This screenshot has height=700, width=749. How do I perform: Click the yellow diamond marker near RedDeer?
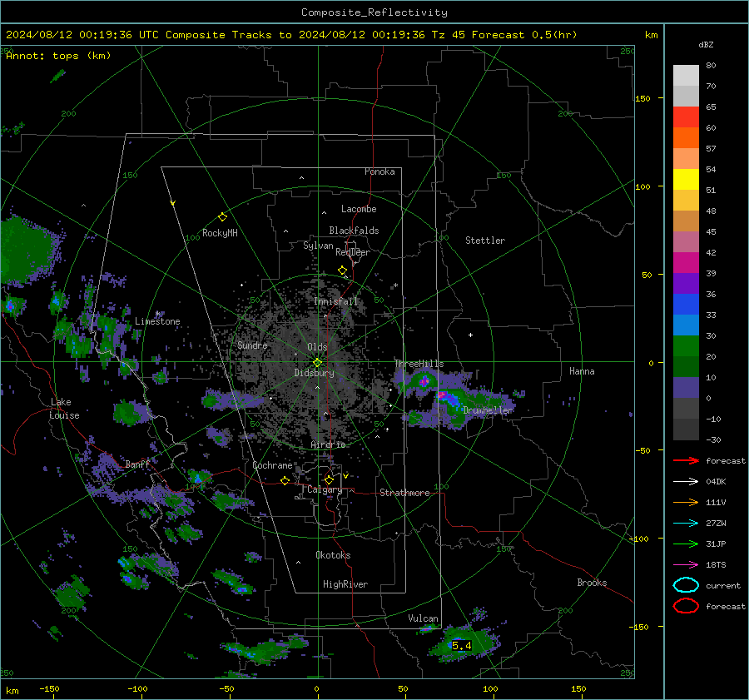(342, 270)
